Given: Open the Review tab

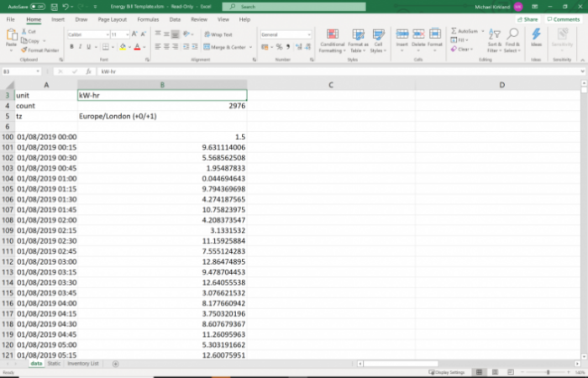Looking at the screenshot, I should (199, 19).
